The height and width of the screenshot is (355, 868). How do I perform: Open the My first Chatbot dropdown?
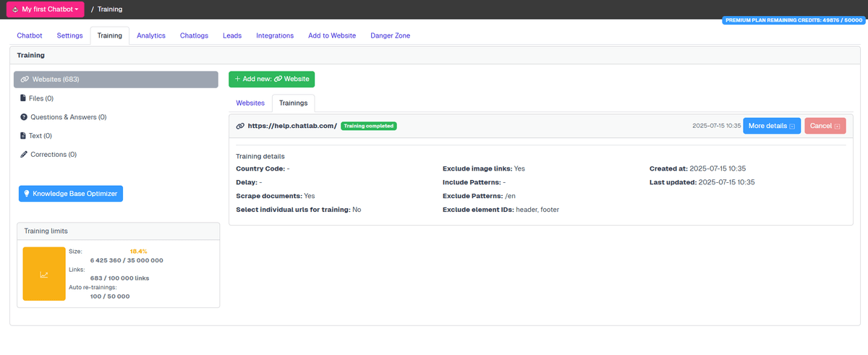coord(45,9)
